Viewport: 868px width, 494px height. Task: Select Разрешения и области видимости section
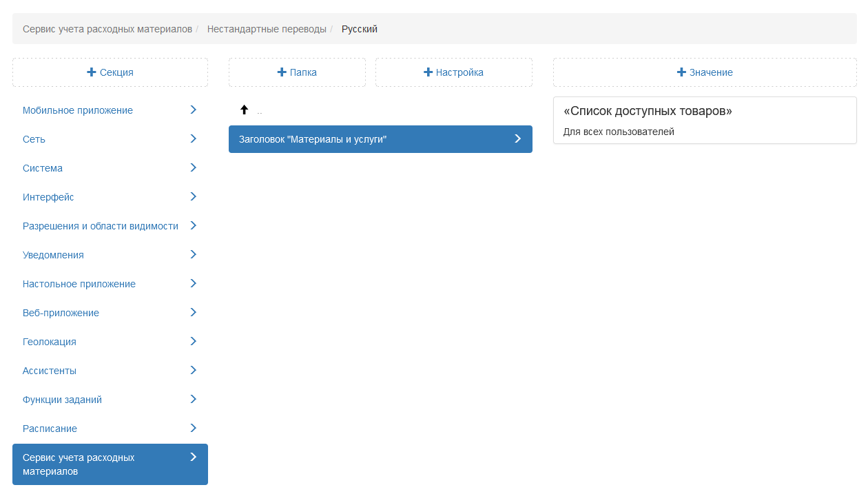(x=101, y=226)
